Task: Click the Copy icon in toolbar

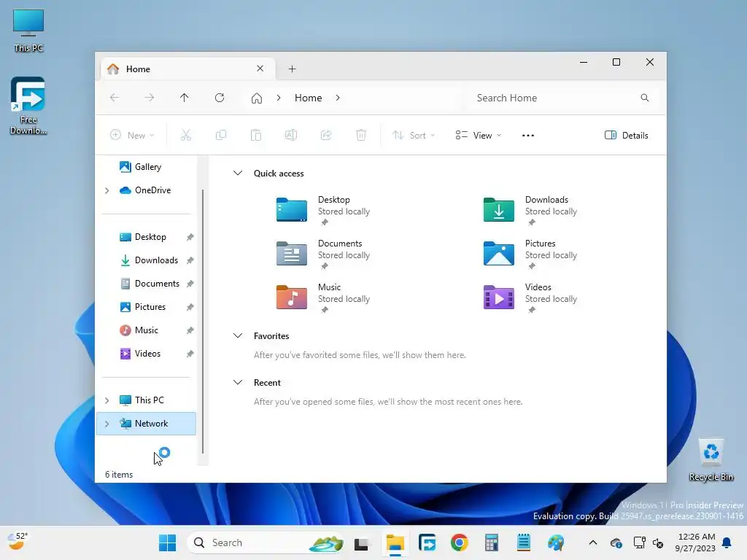Action: pos(220,135)
